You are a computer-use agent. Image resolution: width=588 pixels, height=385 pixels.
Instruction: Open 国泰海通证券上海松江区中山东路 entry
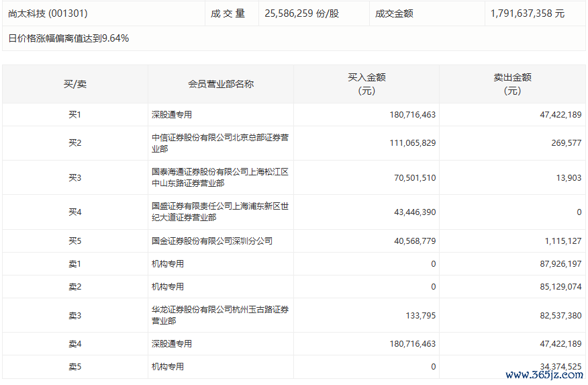tap(219, 177)
